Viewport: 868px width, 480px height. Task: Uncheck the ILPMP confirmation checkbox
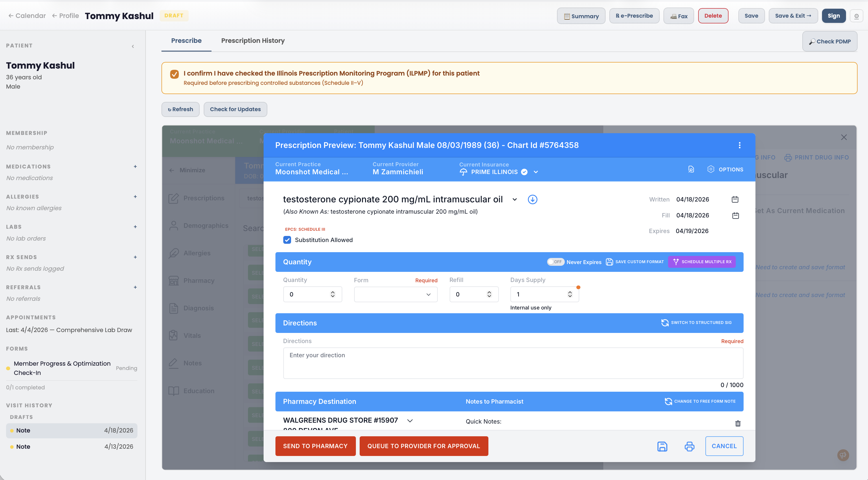[174, 74]
